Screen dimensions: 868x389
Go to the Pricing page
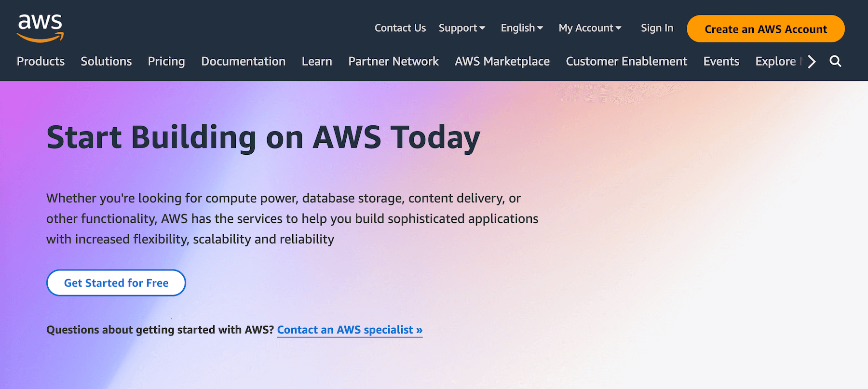pos(166,62)
